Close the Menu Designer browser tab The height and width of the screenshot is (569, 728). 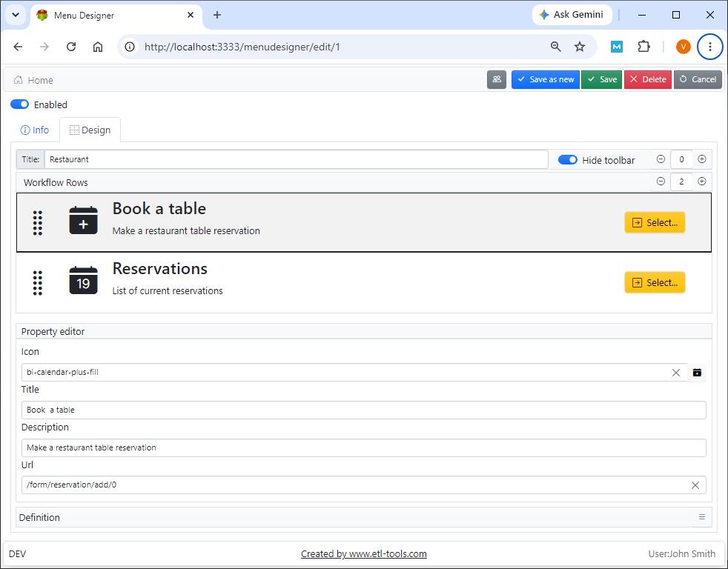tap(191, 15)
